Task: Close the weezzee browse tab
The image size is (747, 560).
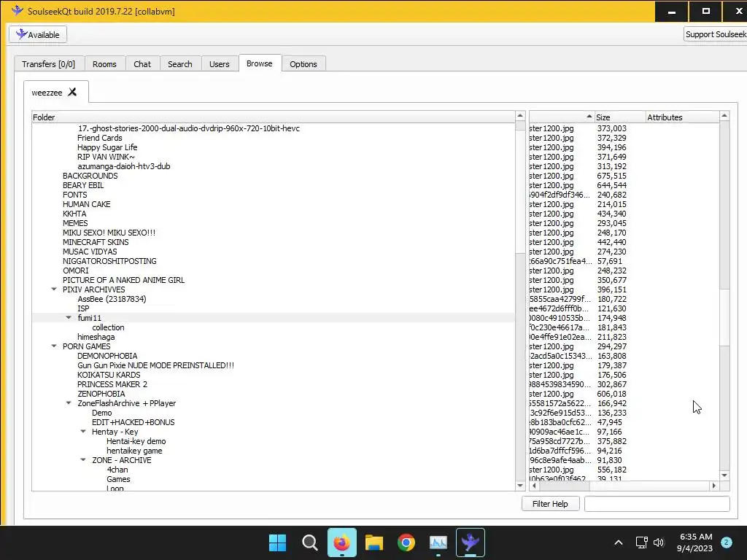Action: [x=72, y=92]
